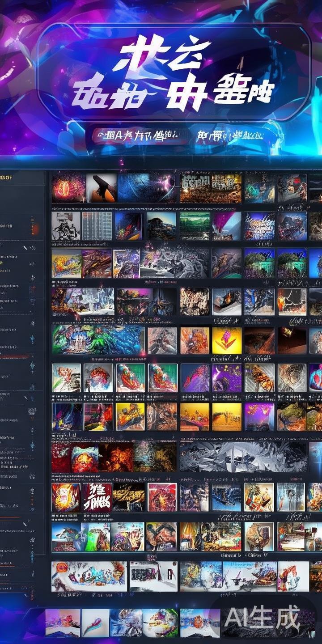The height and width of the screenshot is (644, 322).
Task: Open the wide blue-green wave artwork thumbnail
Action: tap(98, 340)
